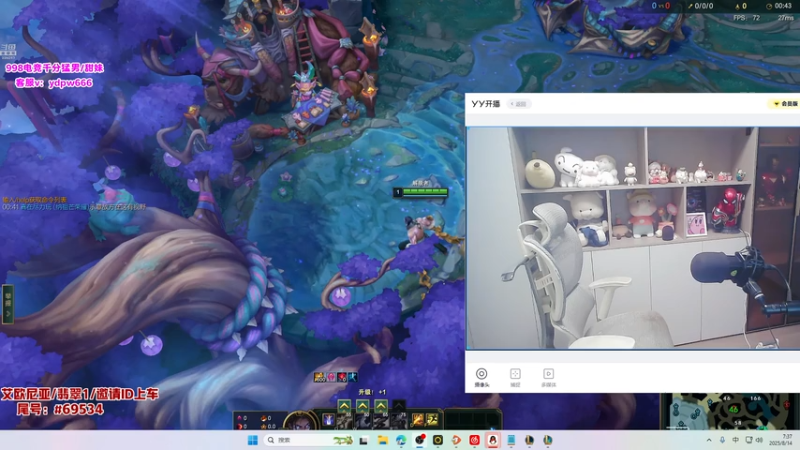
Task: Click the disabled R level-up arrow
Action: pos(399,406)
